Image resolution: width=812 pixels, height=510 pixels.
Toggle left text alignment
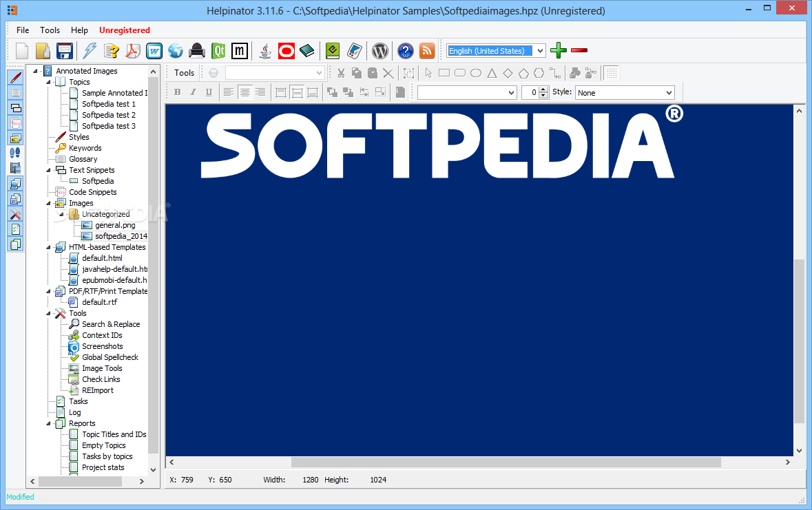(x=229, y=92)
